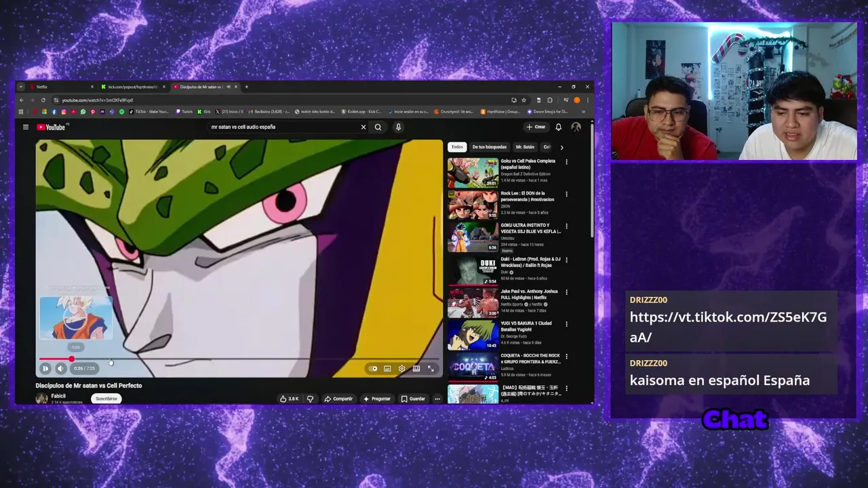Bookmark this page with the star icon
Image resolution: width=868 pixels, height=488 pixels.
[524, 100]
